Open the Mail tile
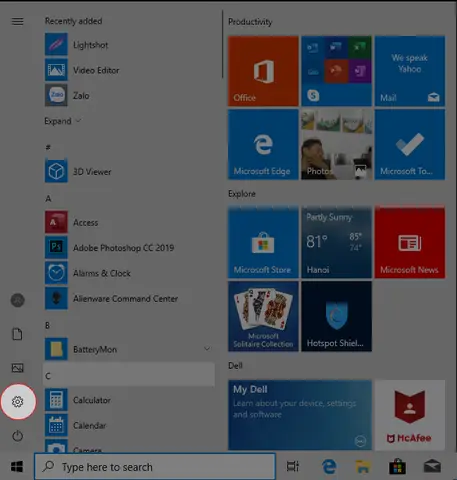Screen dimensions: 457x480 coord(410,71)
